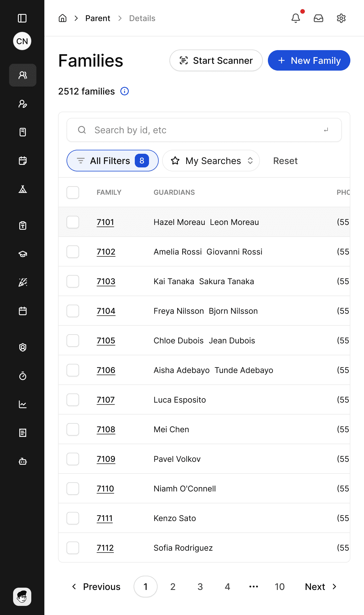Check the box for family 7101
Viewport: 364px width, 615px height.
pyautogui.click(x=73, y=222)
